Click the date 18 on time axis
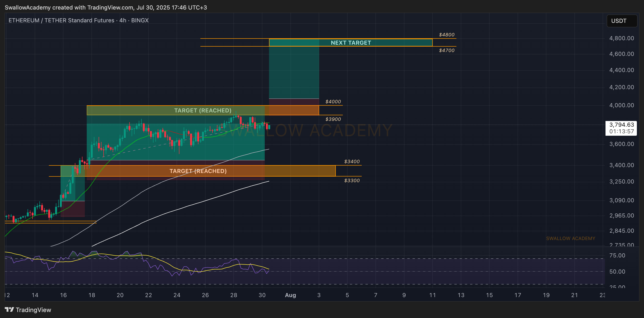 (92, 295)
